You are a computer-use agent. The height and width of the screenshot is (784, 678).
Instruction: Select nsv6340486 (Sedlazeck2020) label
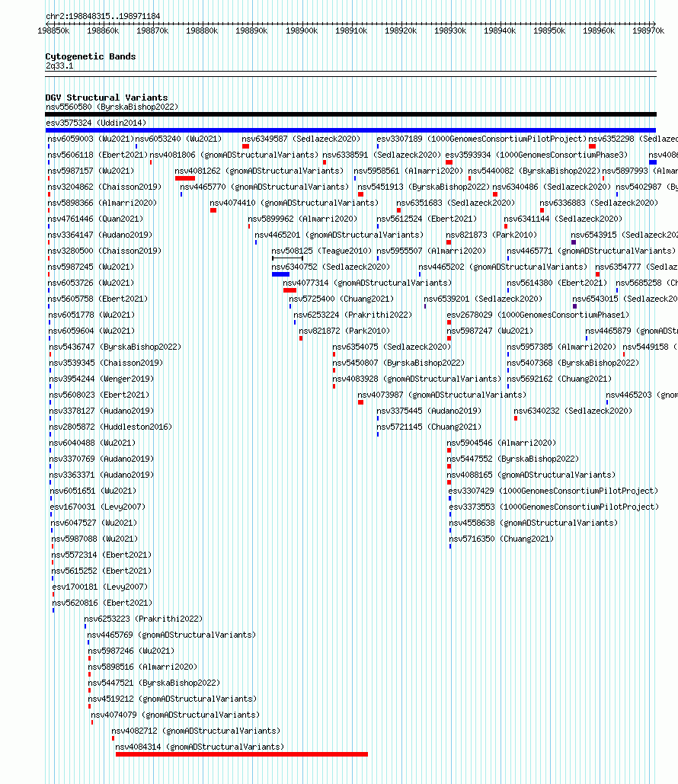click(552, 187)
